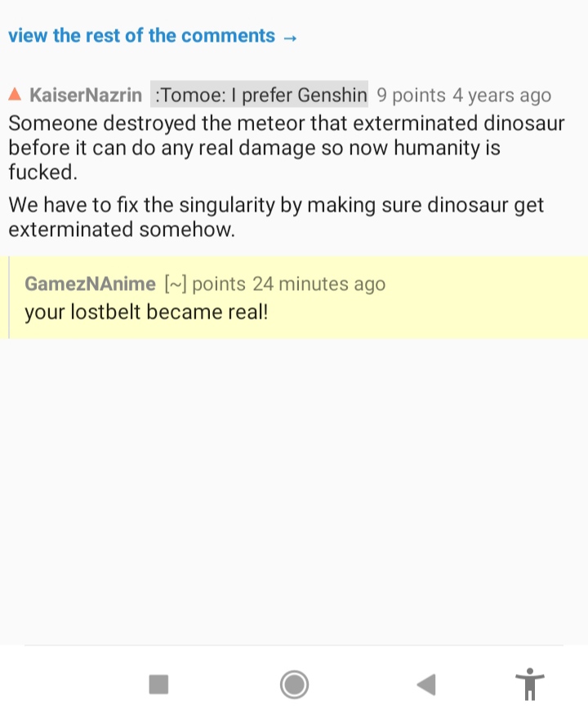Click the word fucked. ending the first paragraph
Viewport: 588px width, 723px height.
[42, 172]
